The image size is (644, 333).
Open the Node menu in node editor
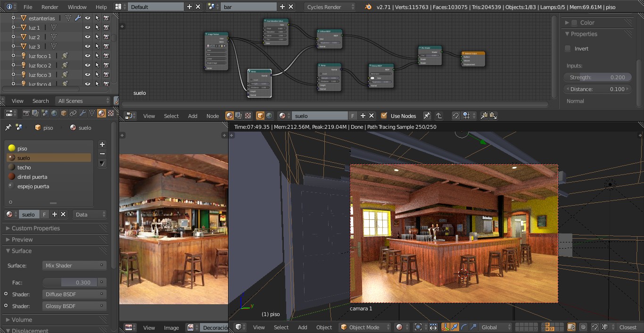(213, 116)
